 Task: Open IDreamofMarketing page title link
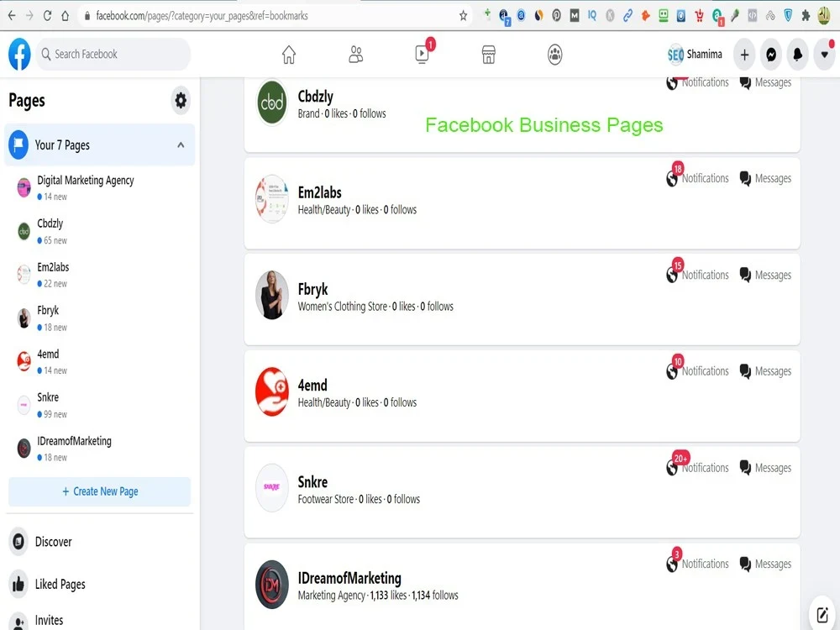pos(349,578)
